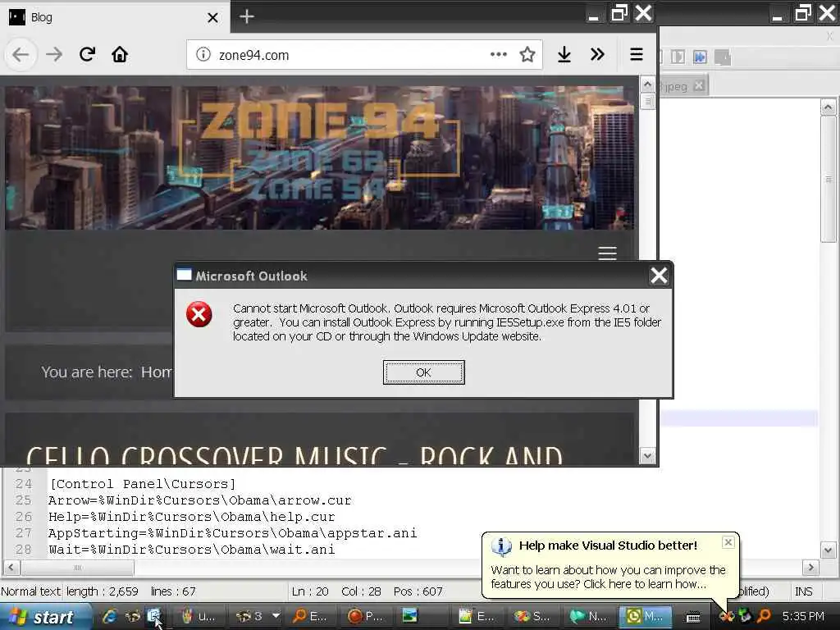The image size is (840, 630).
Task: Click the 5:35 PM clock
Action: [x=803, y=617]
